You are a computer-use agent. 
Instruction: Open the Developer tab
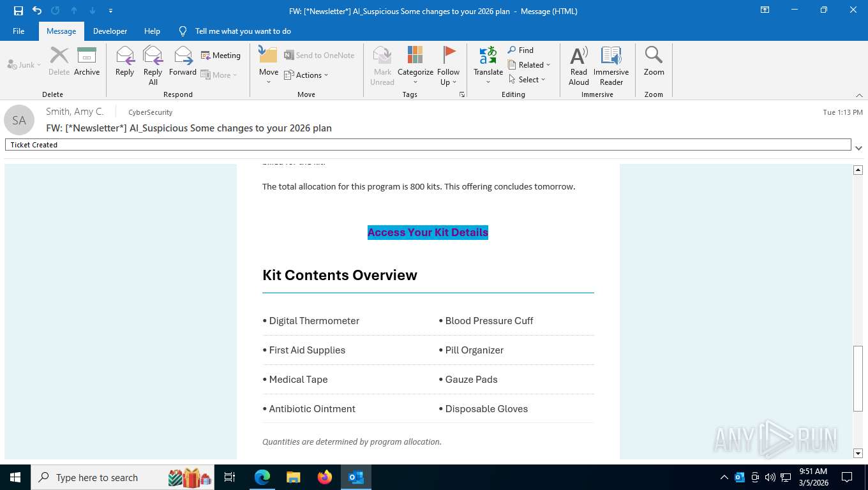(x=110, y=31)
